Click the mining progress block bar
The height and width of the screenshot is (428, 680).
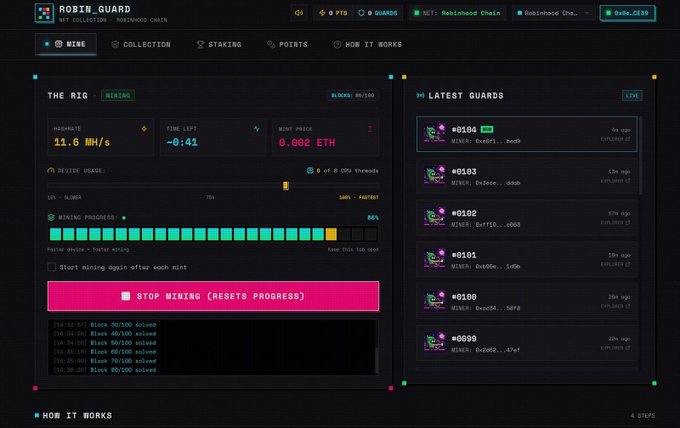click(x=213, y=234)
